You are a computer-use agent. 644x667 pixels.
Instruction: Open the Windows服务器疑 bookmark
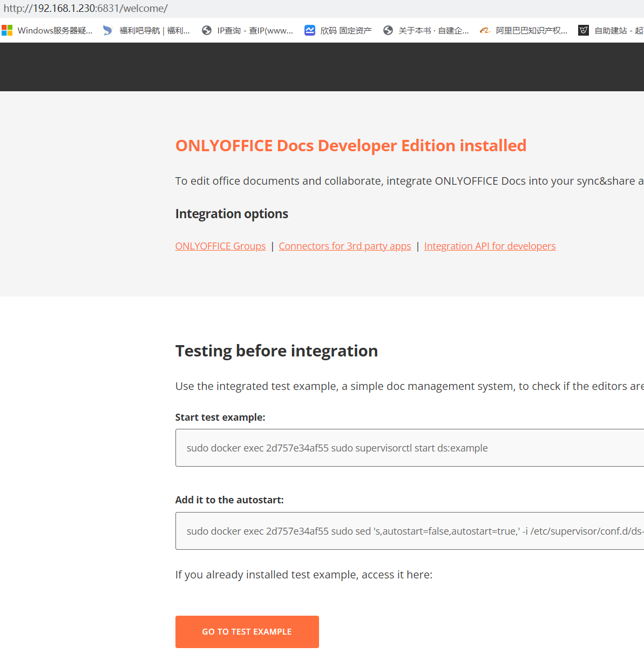pos(55,31)
